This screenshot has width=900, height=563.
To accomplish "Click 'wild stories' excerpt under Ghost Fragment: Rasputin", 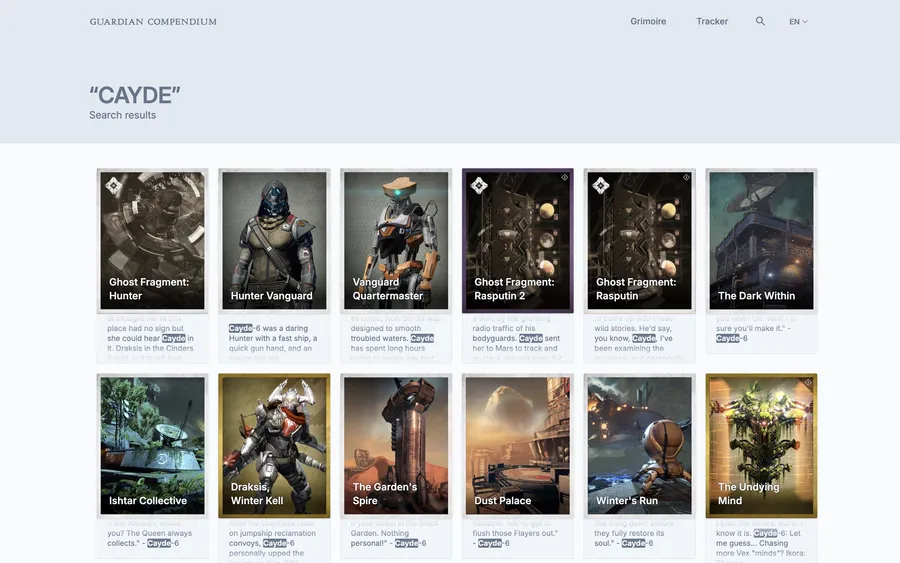I will [x=639, y=338].
